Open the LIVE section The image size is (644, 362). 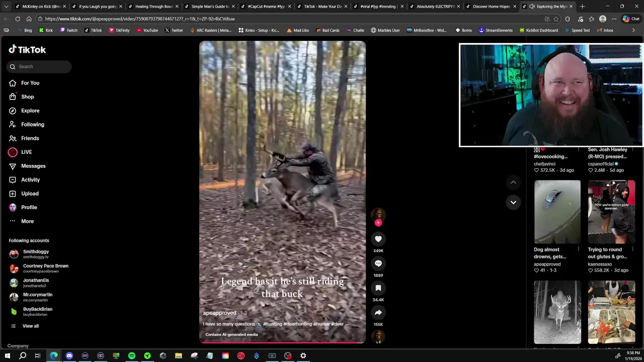(21, 152)
